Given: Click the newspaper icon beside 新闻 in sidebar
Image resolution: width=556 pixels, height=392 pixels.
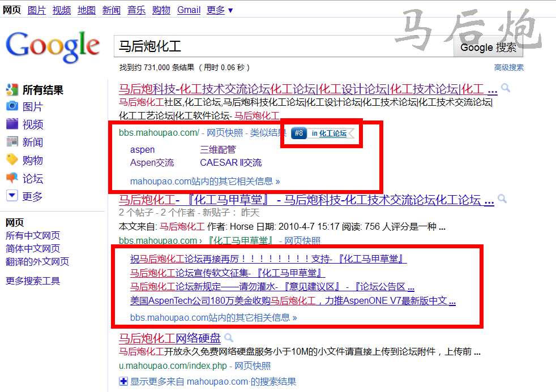Looking at the screenshot, I should (12, 141).
